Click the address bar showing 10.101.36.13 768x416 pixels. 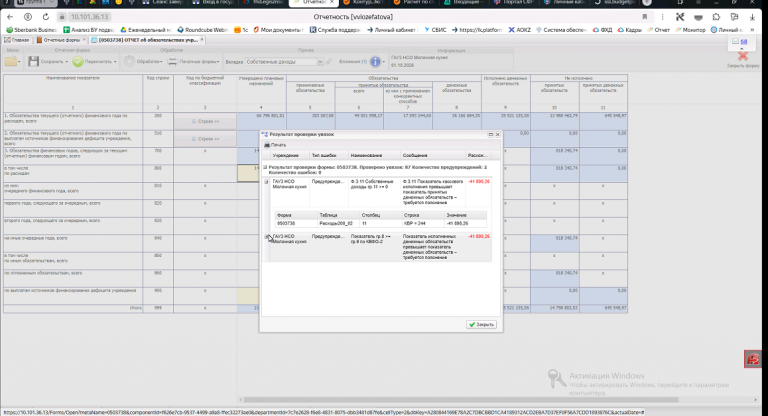pos(90,17)
